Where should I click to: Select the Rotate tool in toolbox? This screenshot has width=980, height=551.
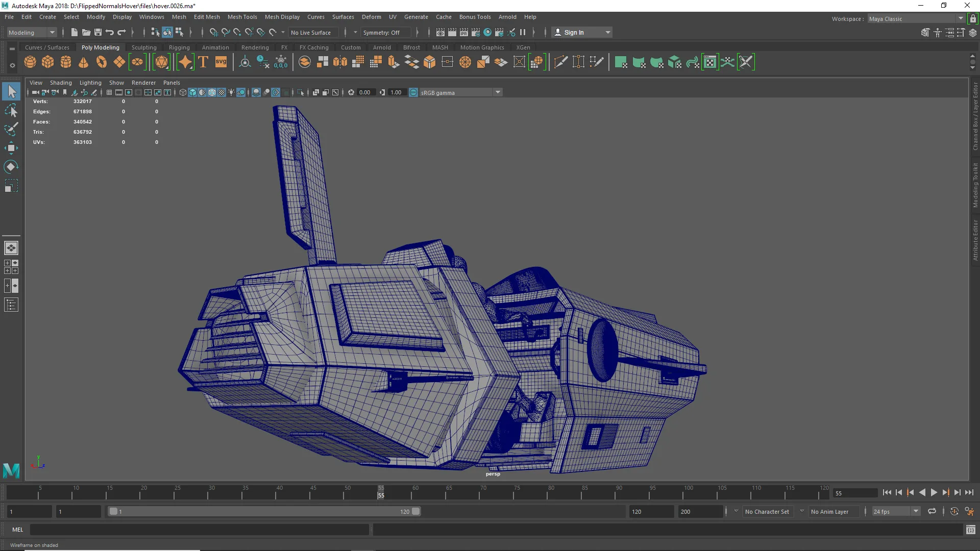(11, 167)
